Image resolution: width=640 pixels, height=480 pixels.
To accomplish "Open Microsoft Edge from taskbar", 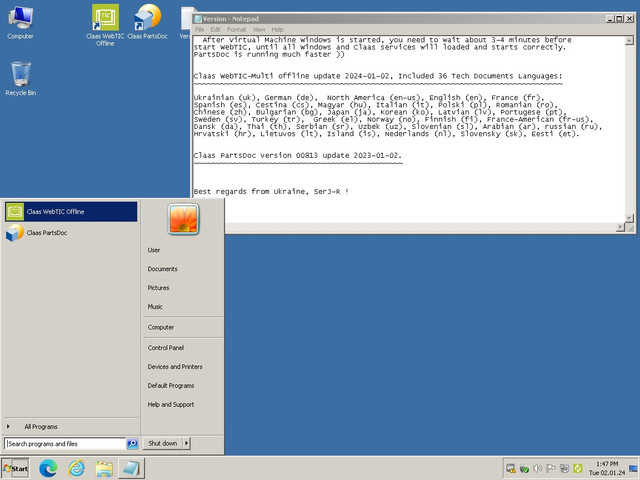I will pyautogui.click(x=48, y=468).
